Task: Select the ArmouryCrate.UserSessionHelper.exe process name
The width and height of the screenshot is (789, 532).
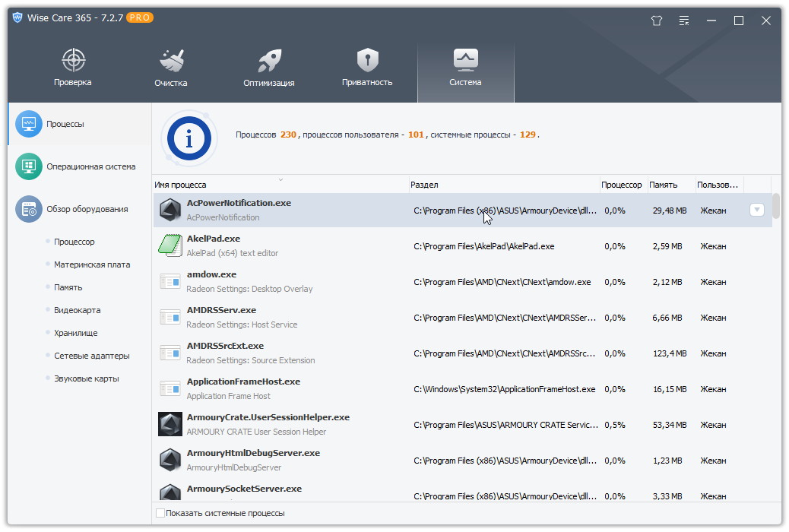Action: pos(268,417)
